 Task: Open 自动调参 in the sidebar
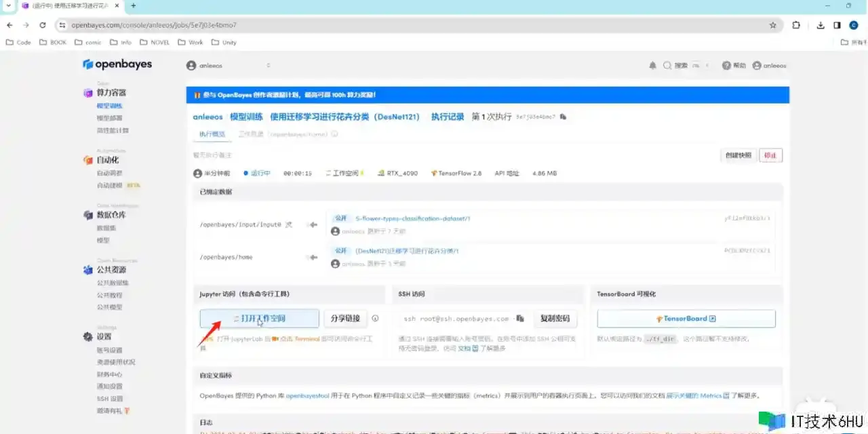click(x=109, y=173)
